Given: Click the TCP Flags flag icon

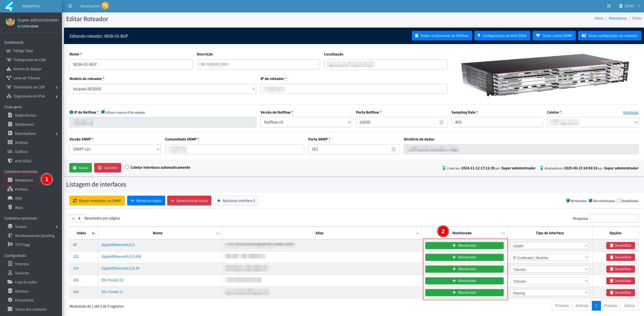Looking at the screenshot, I should click(10, 244).
